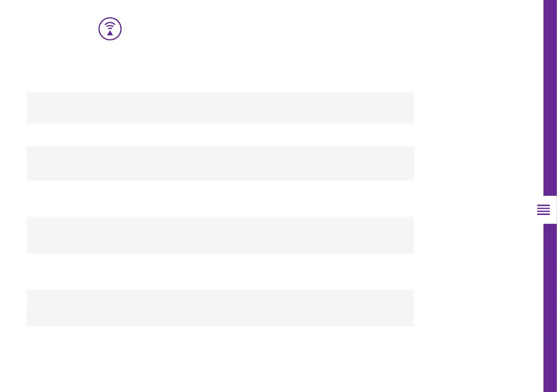Click the purple sidebar below the menu tab
The width and height of the screenshot is (557, 392).
(x=550, y=308)
